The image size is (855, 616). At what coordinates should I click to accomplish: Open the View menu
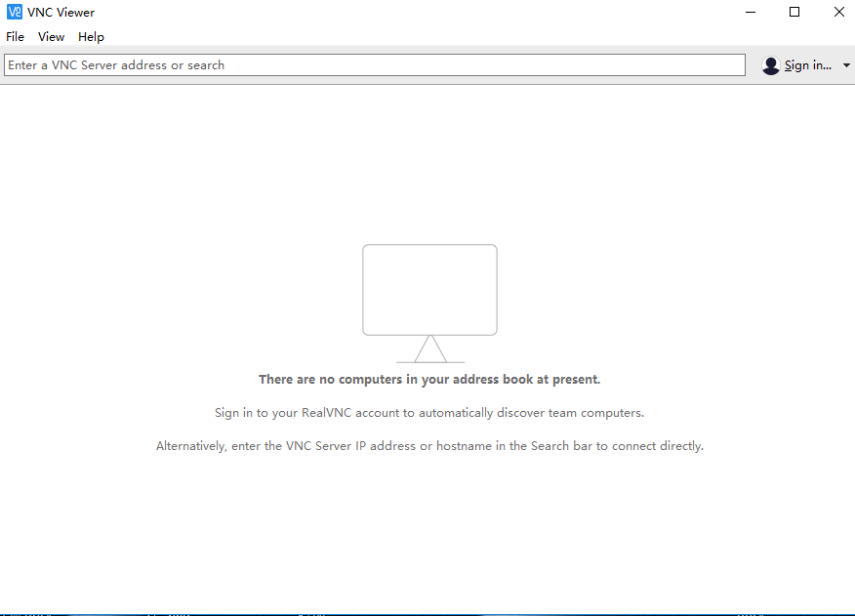pos(51,37)
